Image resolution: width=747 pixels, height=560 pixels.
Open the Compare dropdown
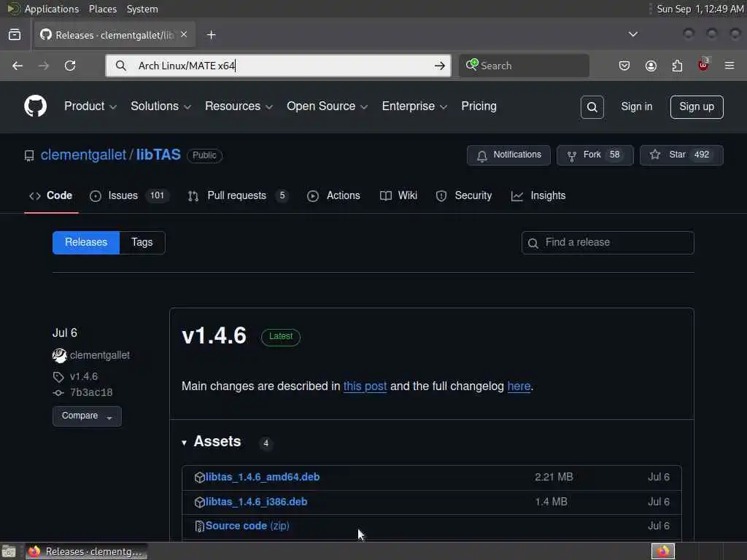click(87, 416)
